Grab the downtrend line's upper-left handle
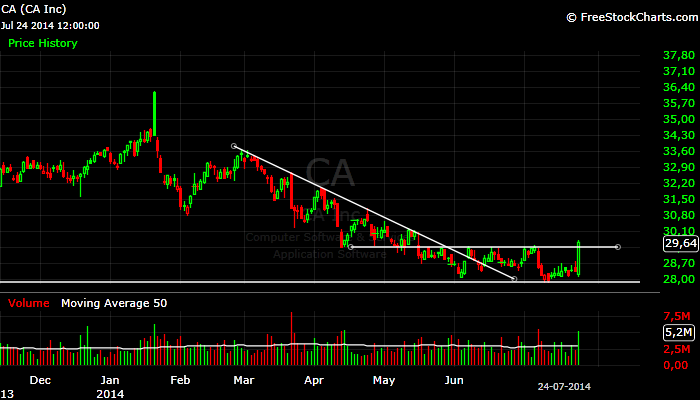The image size is (700, 400). (x=234, y=146)
